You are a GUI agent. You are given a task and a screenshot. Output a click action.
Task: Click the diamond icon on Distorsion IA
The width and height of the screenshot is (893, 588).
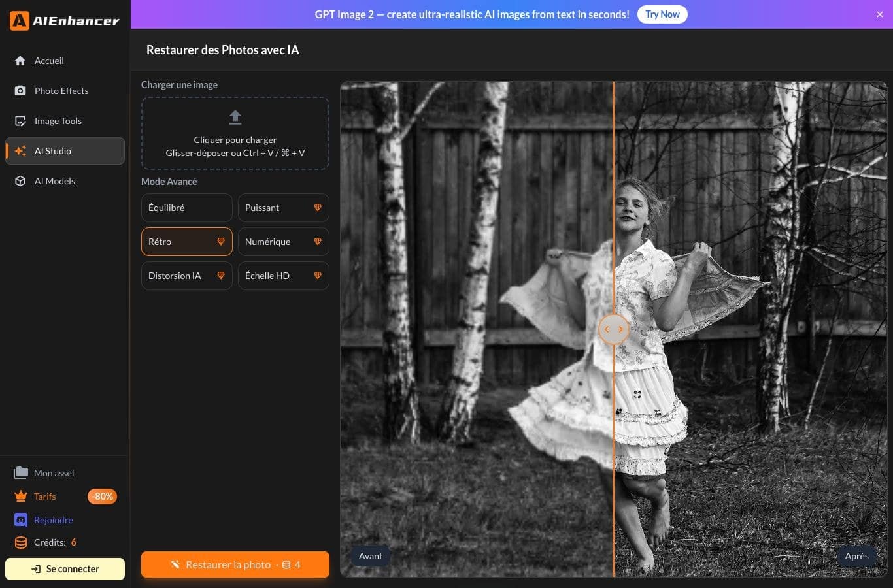click(x=221, y=276)
